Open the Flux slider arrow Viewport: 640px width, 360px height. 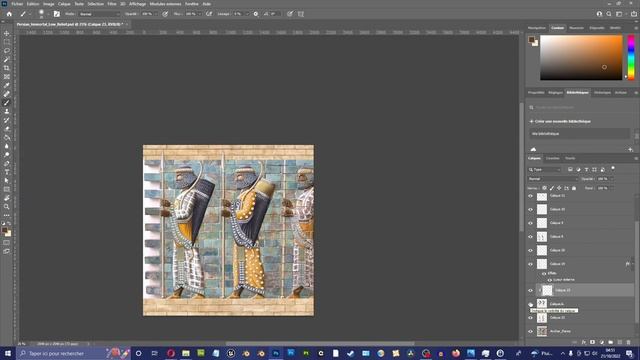click(200, 14)
